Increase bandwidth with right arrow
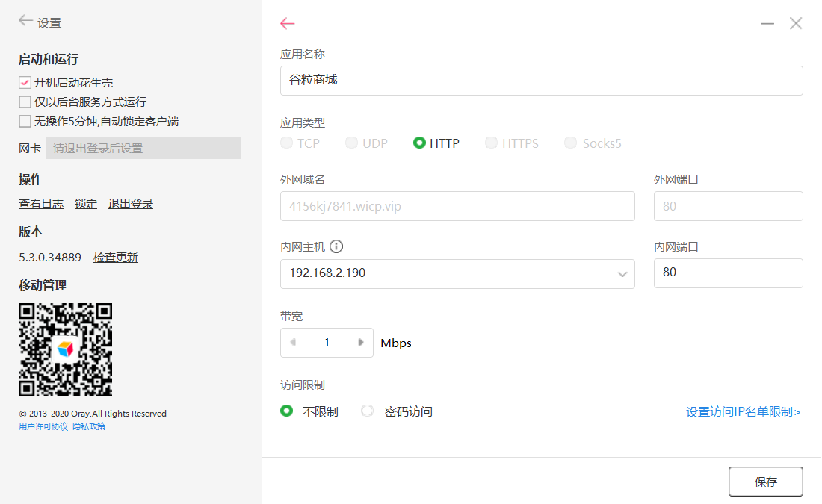This screenshot has height=504, width=822. [x=361, y=343]
